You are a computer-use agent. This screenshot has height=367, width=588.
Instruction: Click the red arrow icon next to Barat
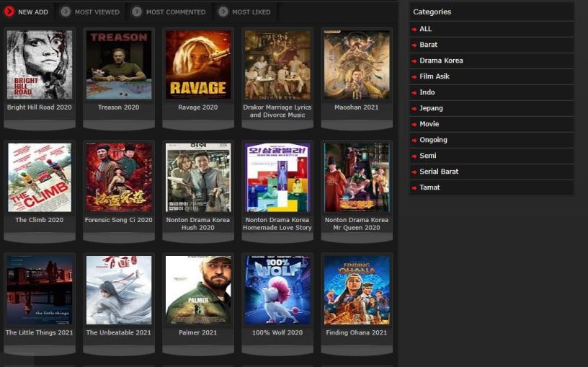(414, 45)
